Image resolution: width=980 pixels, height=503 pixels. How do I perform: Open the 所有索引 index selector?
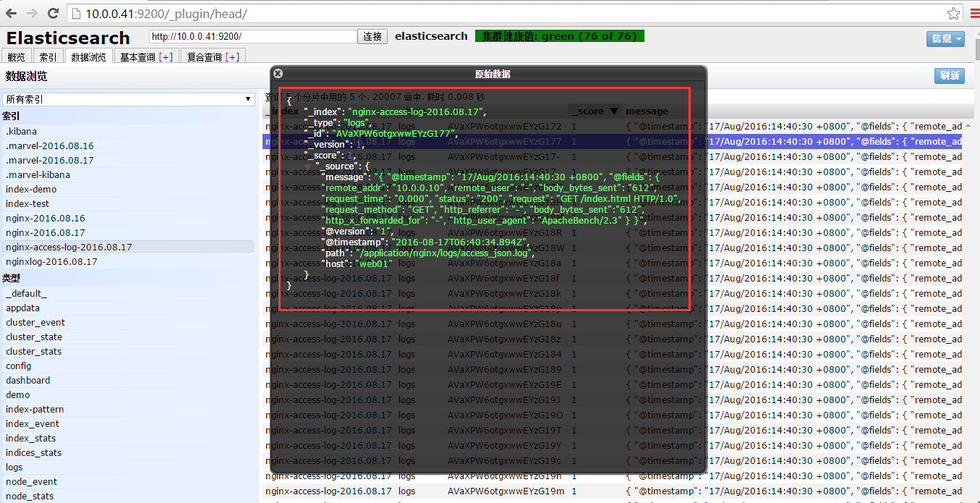(129, 99)
